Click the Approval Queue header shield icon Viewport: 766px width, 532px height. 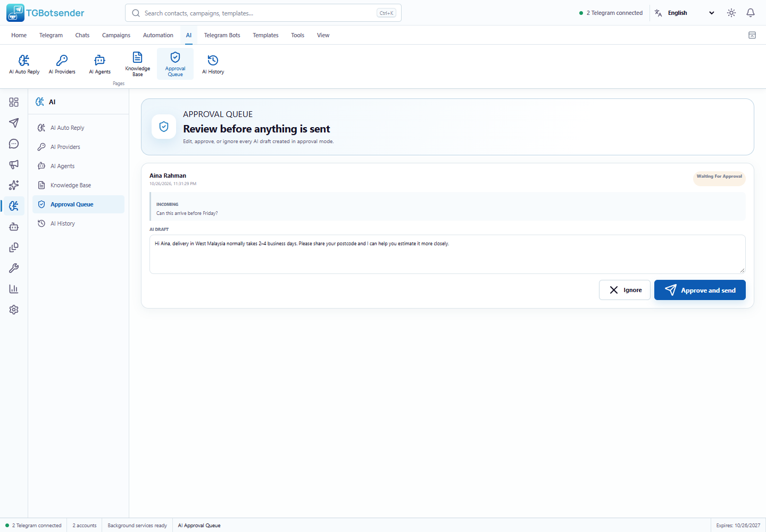(164, 127)
